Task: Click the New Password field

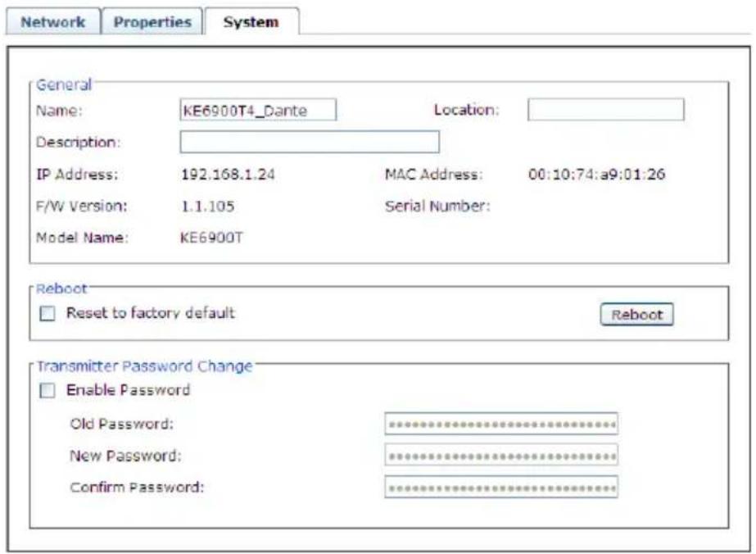Action: pos(501,455)
